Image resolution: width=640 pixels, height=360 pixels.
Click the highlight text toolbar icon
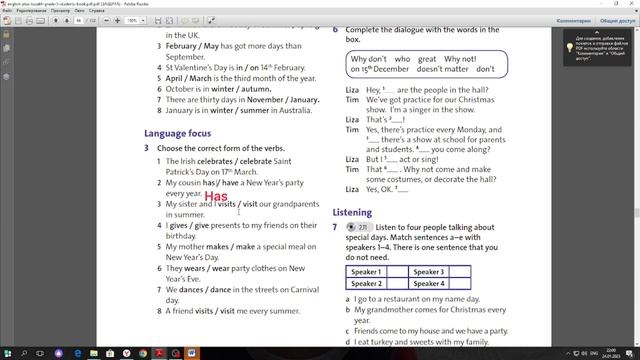click(x=196, y=20)
